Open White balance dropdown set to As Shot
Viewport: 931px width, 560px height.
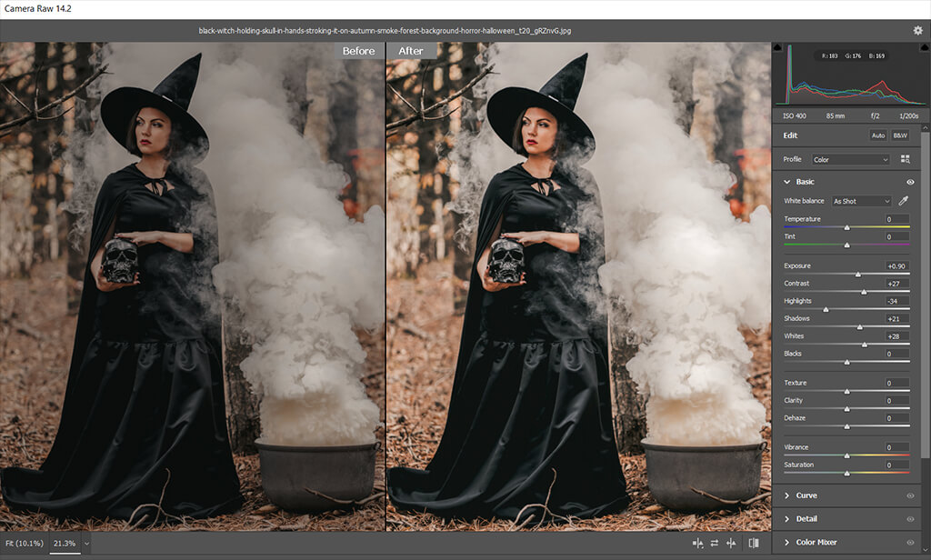pyautogui.click(x=862, y=201)
